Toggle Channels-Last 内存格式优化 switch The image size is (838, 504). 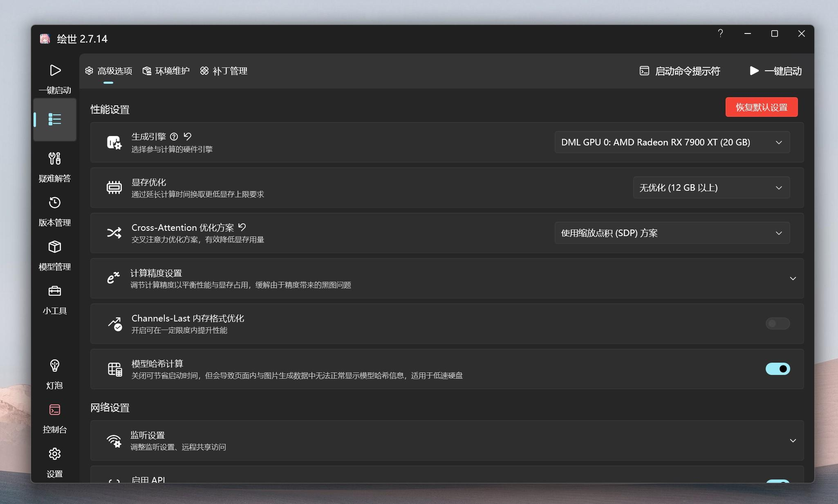(778, 323)
